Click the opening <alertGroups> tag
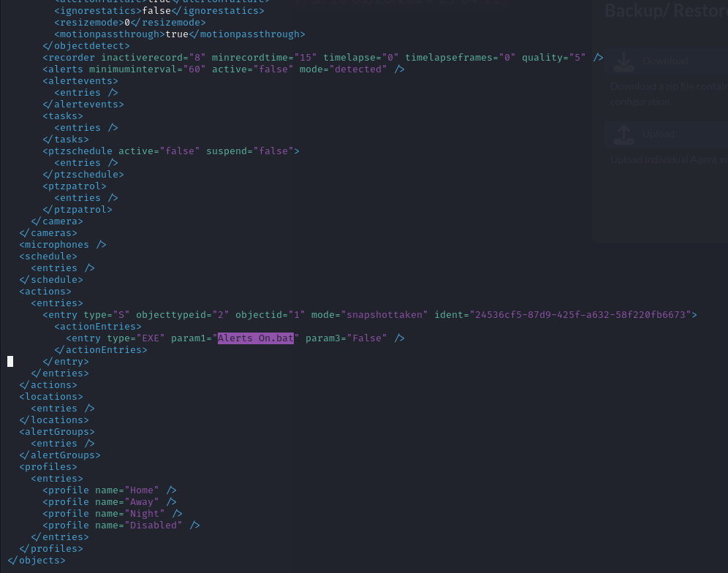 [57, 432]
